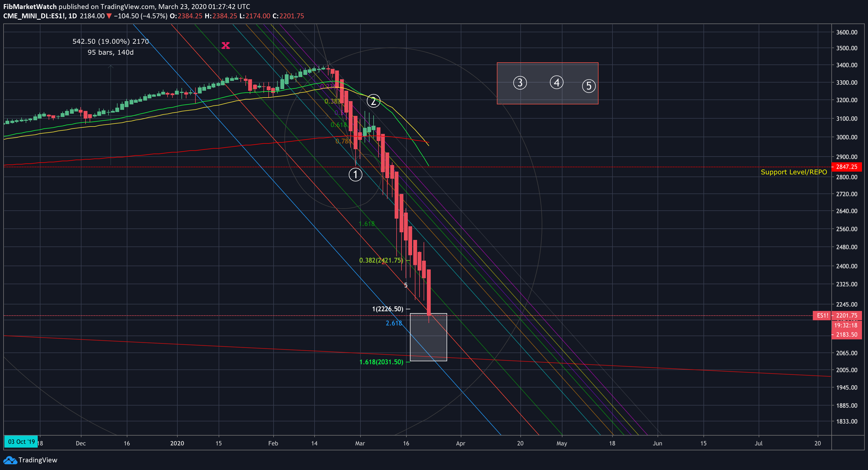The width and height of the screenshot is (868, 470).
Task: Click the 3000.00 price axis label
Action: click(846, 137)
